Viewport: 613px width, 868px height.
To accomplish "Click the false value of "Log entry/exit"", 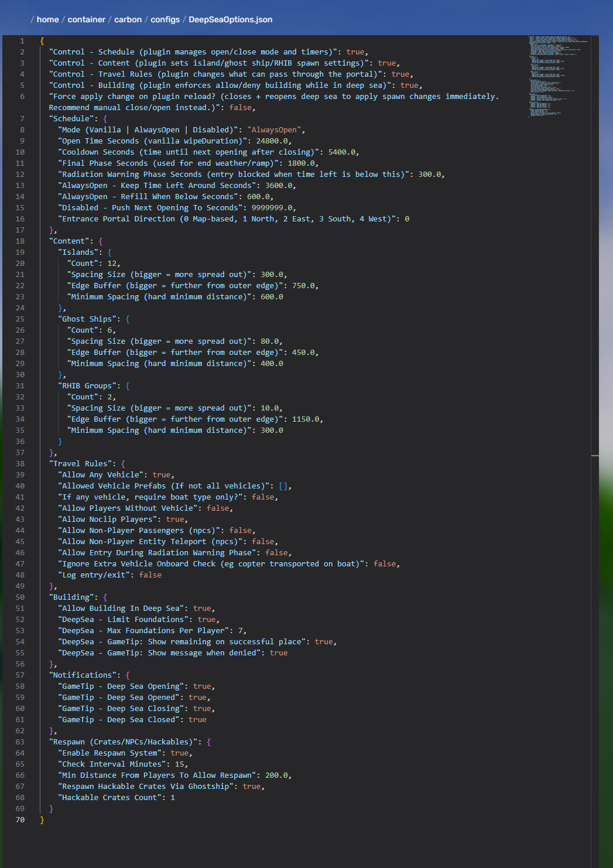I will [x=150, y=575].
